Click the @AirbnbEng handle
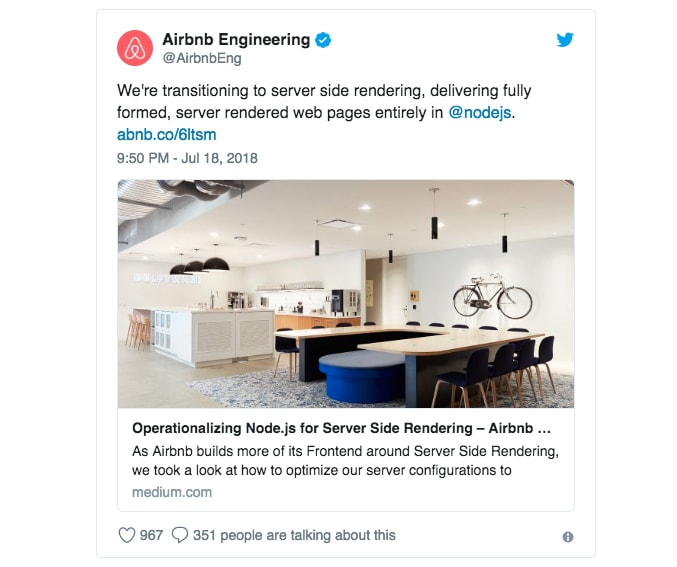Image resolution: width=677 pixels, height=567 pixels. 202,58
